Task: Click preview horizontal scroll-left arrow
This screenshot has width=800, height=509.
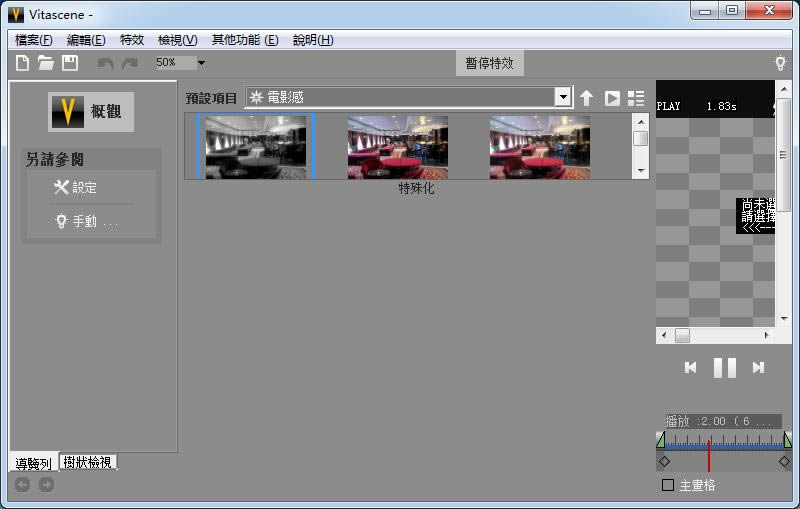Action: click(x=664, y=335)
